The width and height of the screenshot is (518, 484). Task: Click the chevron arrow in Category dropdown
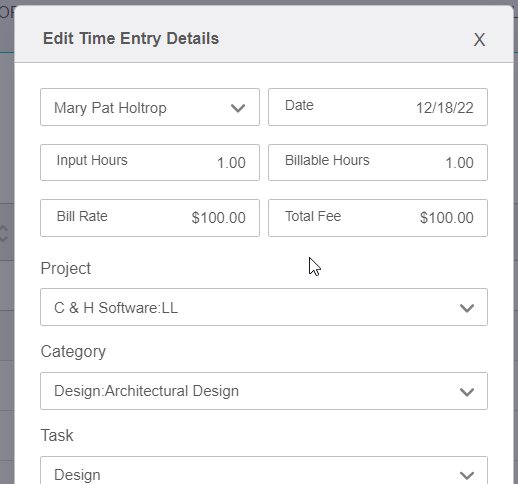(467, 392)
